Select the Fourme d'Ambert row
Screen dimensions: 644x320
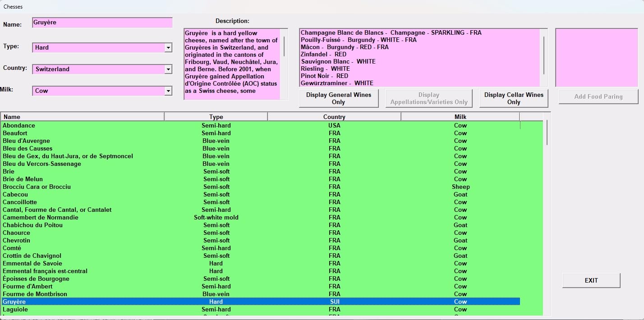pos(261,286)
